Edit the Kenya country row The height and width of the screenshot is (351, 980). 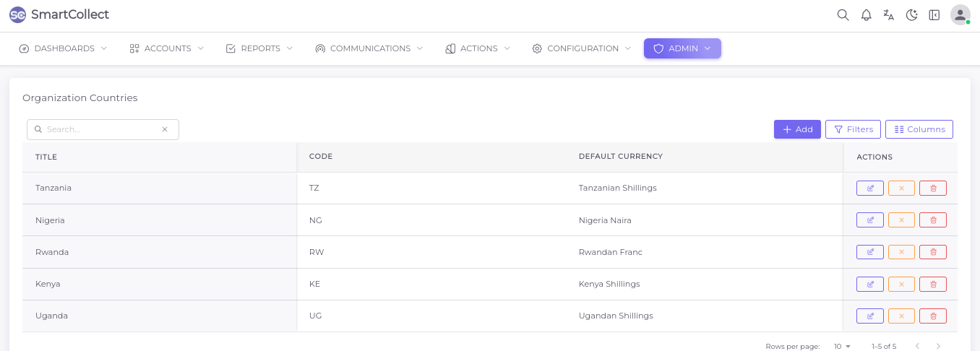[x=869, y=284]
